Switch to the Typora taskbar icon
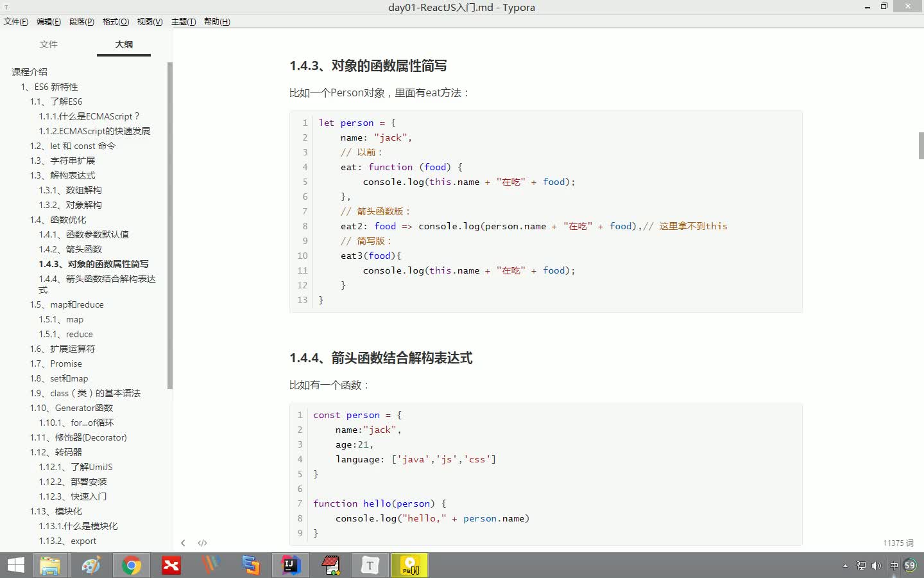 370,565
